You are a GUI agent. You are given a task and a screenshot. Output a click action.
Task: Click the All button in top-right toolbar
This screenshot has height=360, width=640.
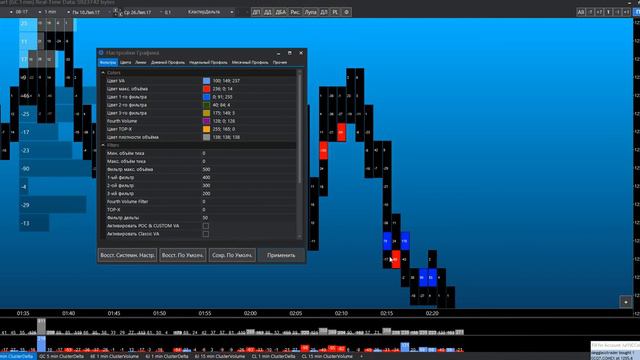pos(580,12)
